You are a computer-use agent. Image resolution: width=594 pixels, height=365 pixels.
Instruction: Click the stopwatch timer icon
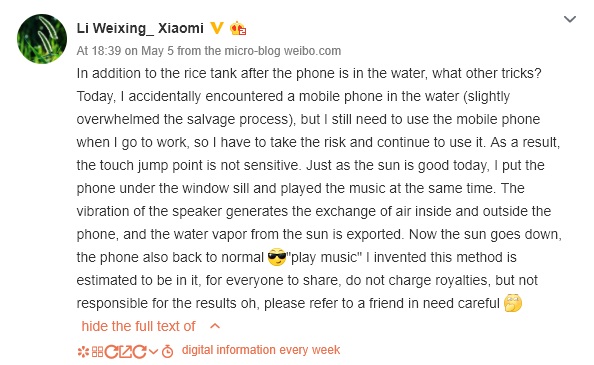point(167,351)
